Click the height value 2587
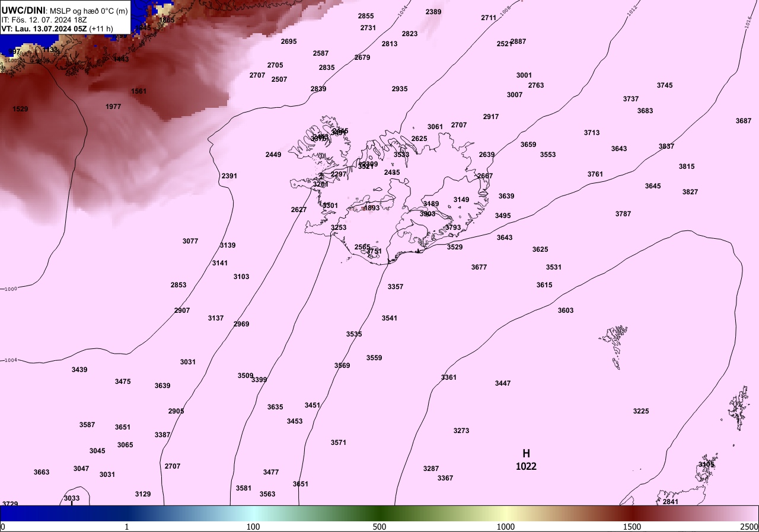This screenshot has width=759, height=532. pyautogui.click(x=321, y=53)
